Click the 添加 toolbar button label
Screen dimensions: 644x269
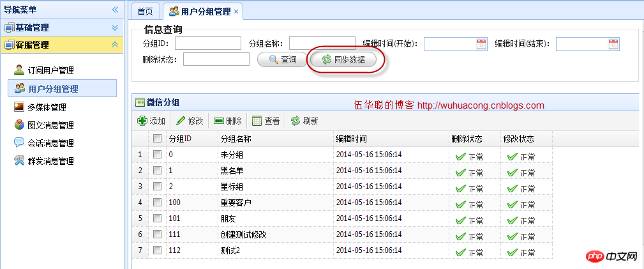pyautogui.click(x=157, y=121)
